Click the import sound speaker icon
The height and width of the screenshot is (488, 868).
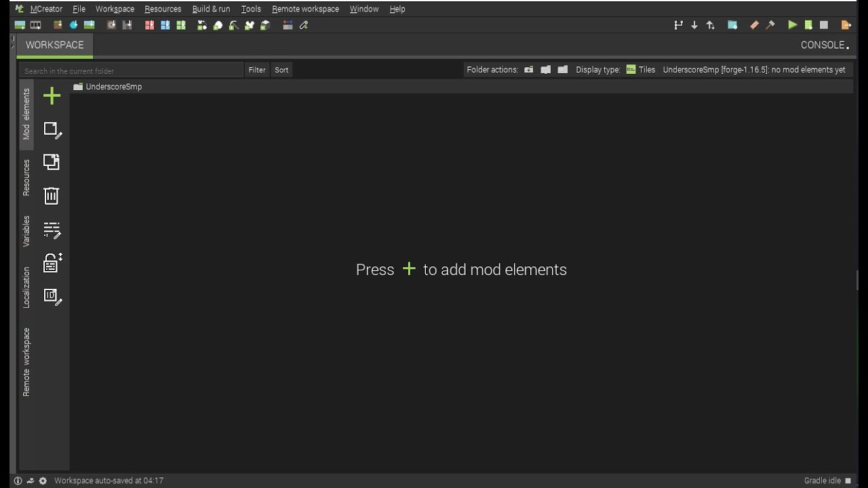tap(111, 25)
